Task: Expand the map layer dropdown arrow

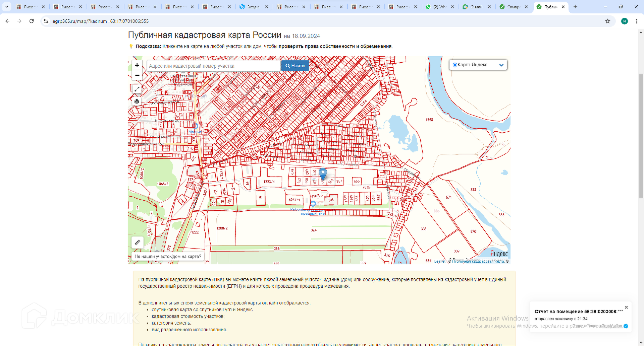Action: 501,65
